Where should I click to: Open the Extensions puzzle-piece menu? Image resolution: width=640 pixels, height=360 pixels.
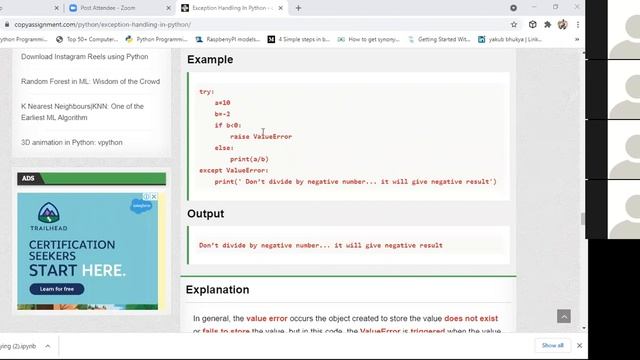point(547,25)
